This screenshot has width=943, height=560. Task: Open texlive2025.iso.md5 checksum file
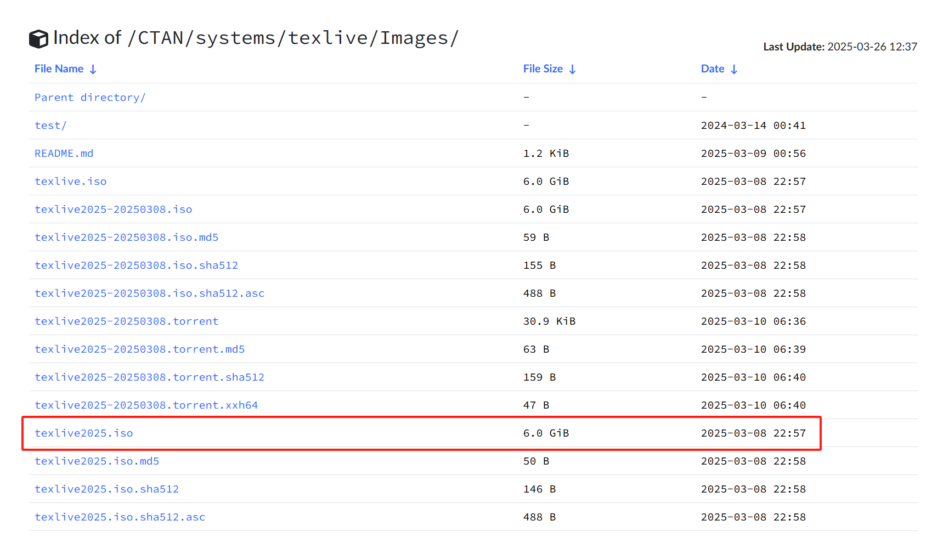tap(97, 461)
